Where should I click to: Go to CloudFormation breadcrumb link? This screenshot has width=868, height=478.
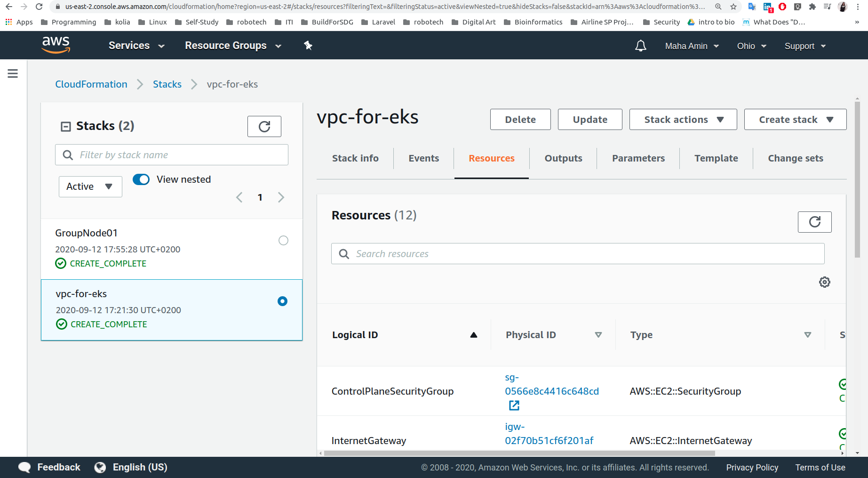(x=91, y=84)
